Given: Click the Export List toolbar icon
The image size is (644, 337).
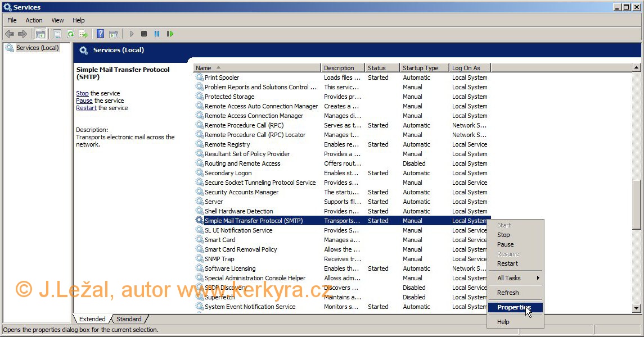Looking at the screenshot, I should [83, 34].
